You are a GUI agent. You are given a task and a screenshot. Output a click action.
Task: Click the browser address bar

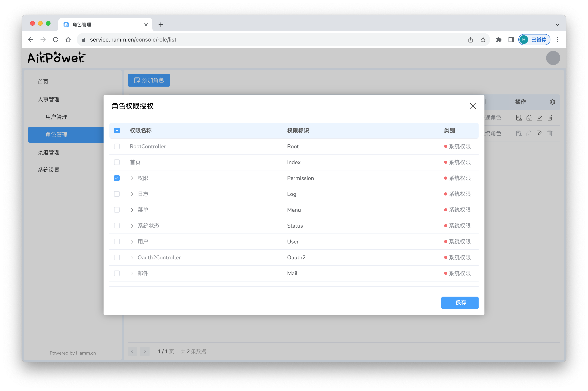(249, 40)
